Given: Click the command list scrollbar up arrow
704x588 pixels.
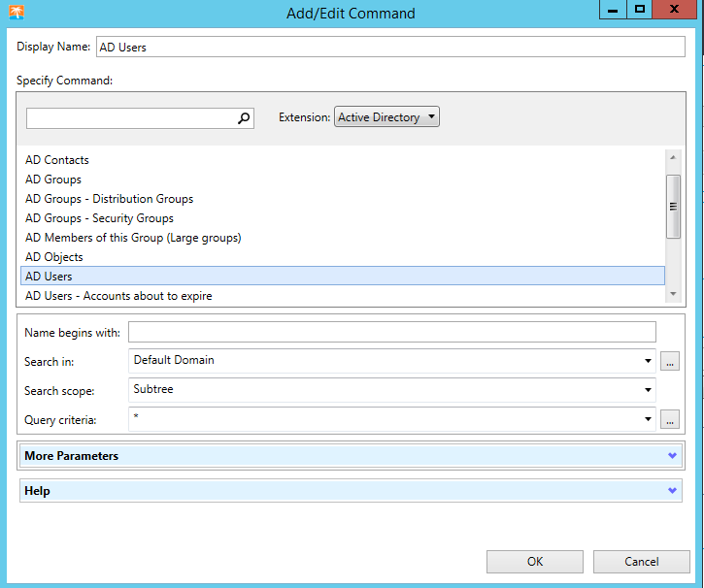Looking at the screenshot, I should [x=673, y=157].
